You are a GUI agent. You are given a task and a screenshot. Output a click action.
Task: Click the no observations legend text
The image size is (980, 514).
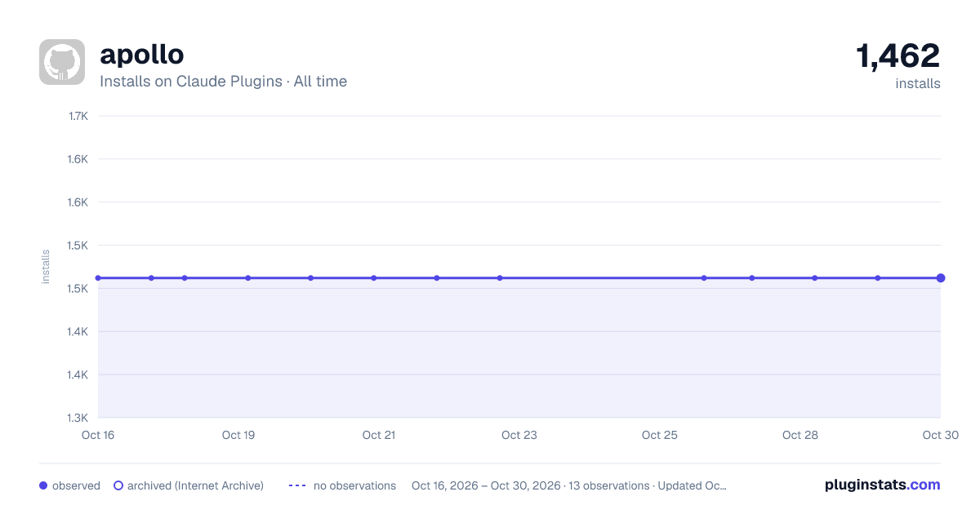click(x=354, y=485)
